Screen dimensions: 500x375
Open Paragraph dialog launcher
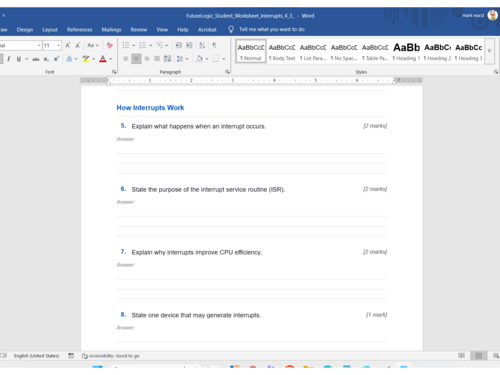coord(227,72)
